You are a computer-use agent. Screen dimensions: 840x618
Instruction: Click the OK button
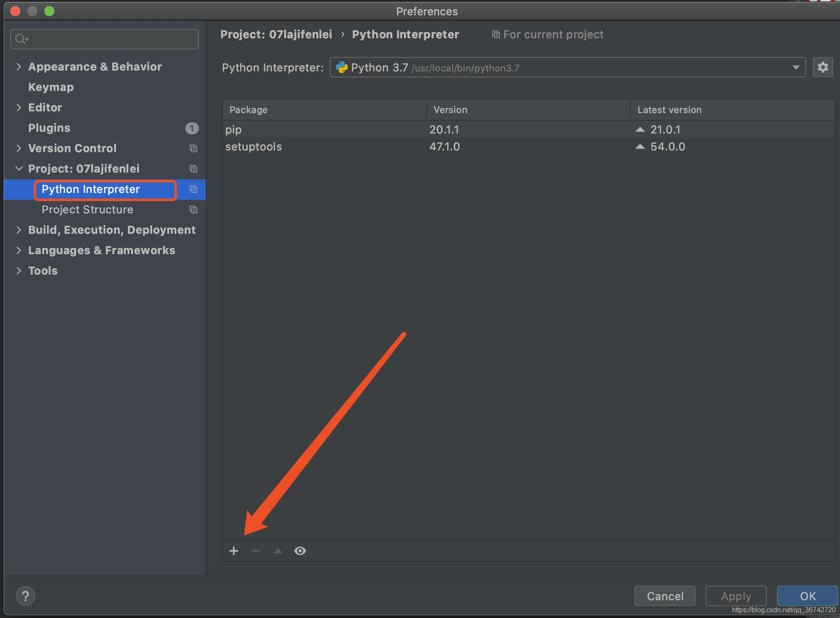(x=808, y=596)
